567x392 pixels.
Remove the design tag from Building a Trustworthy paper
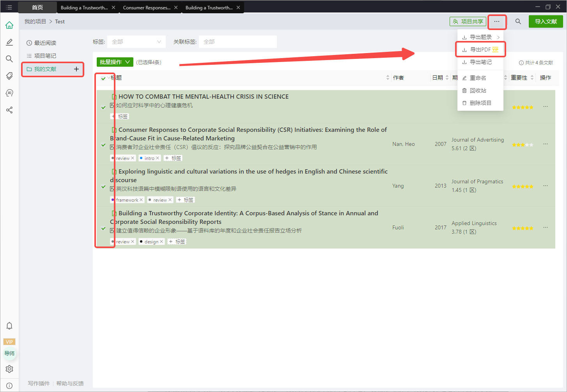coord(161,241)
